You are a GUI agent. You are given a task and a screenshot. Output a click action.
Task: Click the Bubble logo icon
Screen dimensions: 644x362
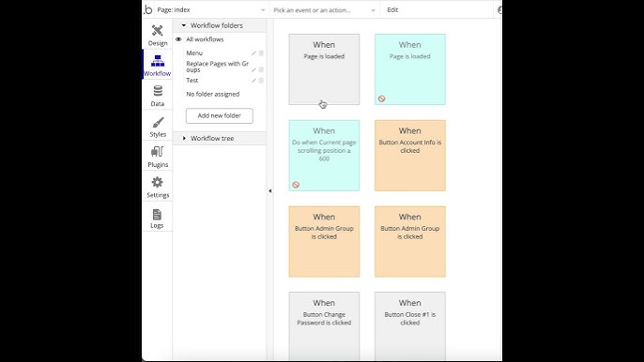(x=148, y=9)
